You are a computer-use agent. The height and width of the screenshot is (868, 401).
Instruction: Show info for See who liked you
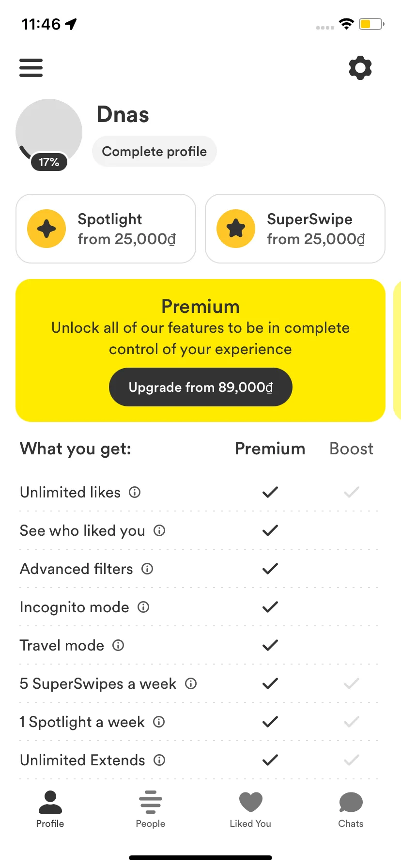point(159,531)
